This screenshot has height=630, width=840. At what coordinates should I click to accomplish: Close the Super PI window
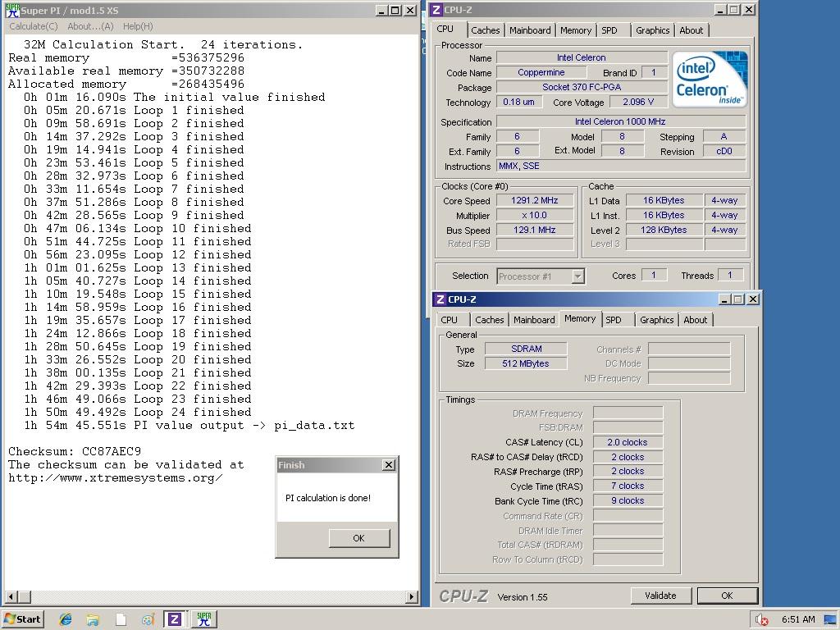coord(410,10)
